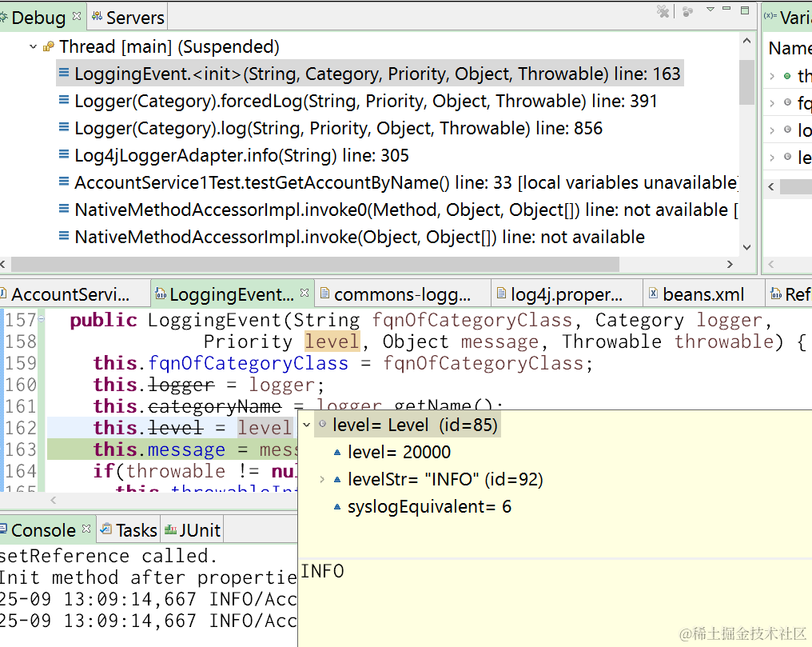
Task: Open log4j.proper... editor tab
Action: pyautogui.click(x=566, y=294)
